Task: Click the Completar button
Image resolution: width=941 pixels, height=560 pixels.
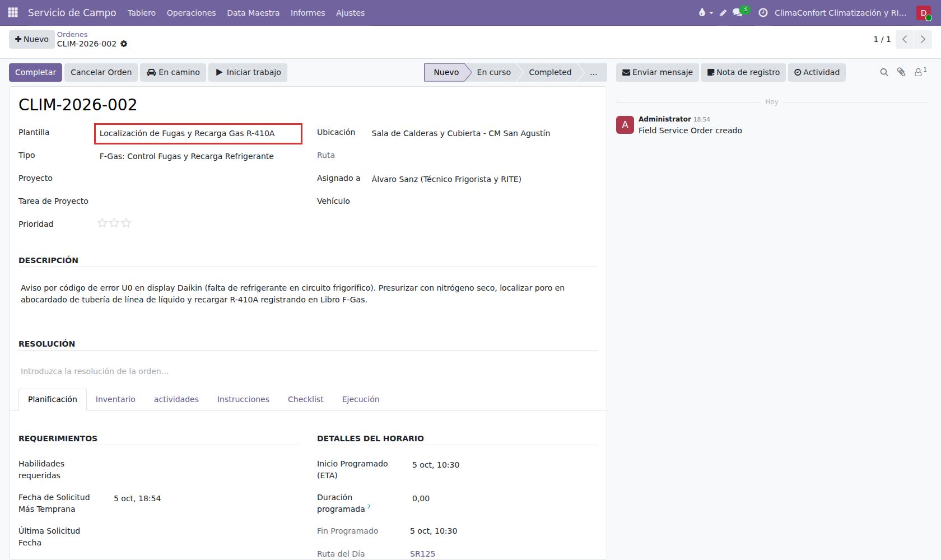Action: 35,72
